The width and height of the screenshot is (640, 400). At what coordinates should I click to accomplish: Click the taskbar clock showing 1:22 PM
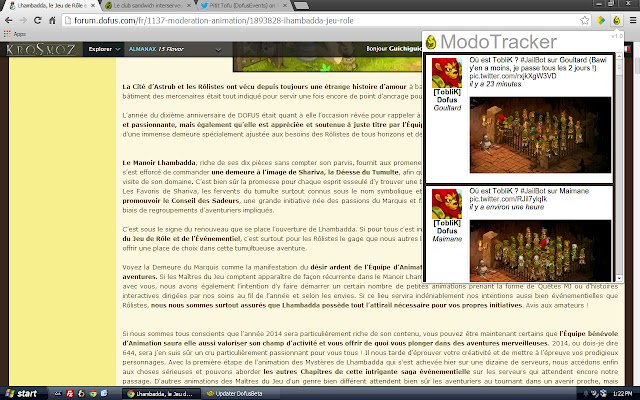(623, 393)
